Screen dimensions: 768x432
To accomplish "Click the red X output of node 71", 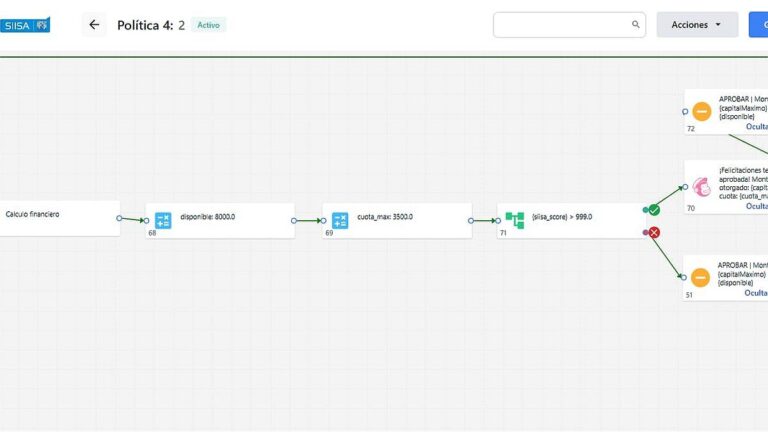I will coord(653,233).
